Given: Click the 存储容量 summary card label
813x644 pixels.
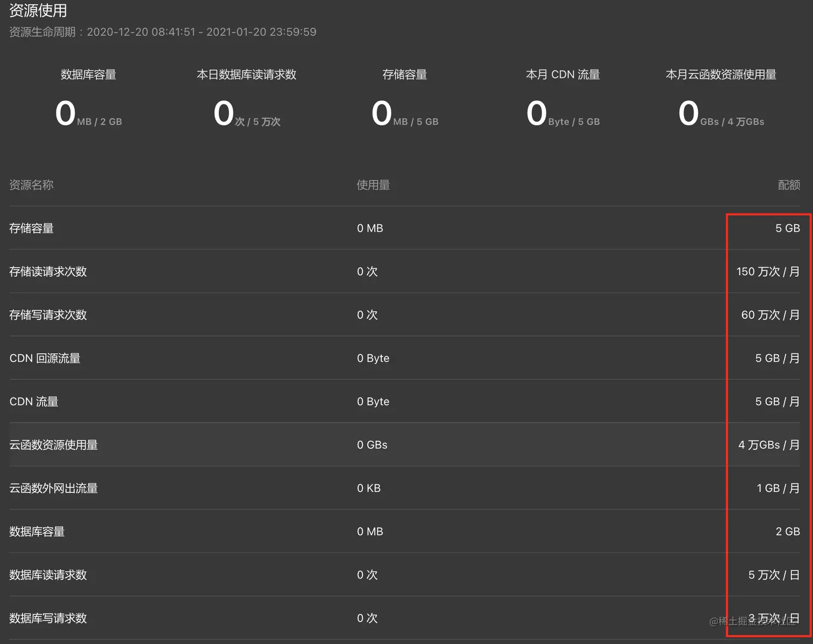Looking at the screenshot, I should [x=405, y=75].
